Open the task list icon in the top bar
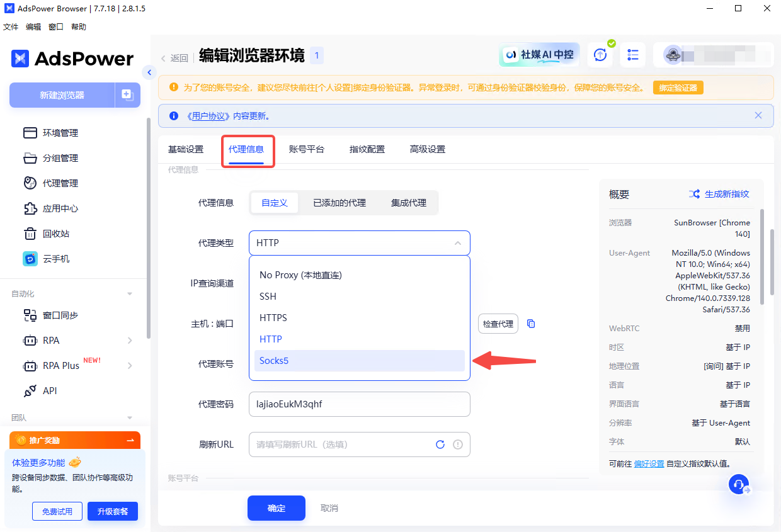Viewport: 781px width, 532px height. 633,55
